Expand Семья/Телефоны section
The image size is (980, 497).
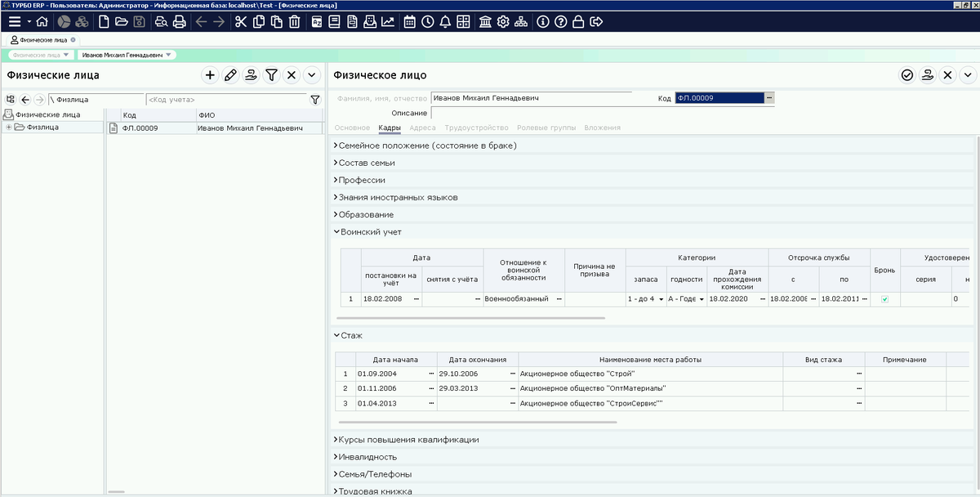[x=336, y=473]
